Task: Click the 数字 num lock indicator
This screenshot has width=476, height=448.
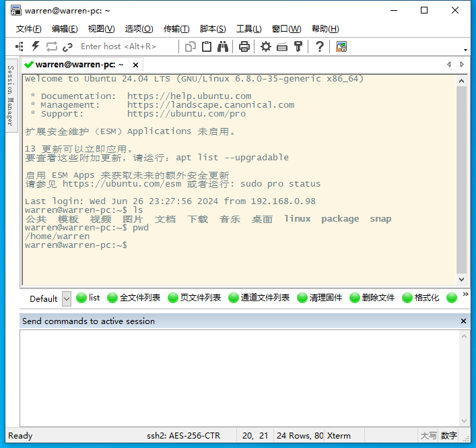Action: pos(448,436)
